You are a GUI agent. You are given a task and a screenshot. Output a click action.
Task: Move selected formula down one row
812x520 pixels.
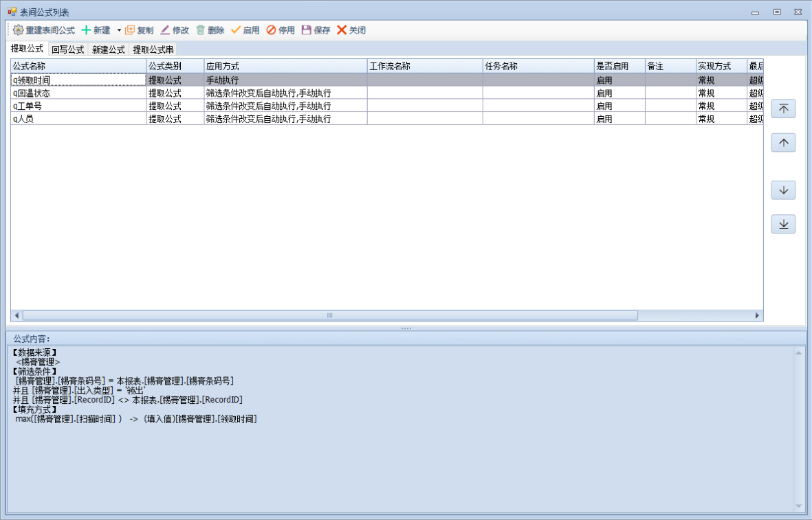(783, 190)
